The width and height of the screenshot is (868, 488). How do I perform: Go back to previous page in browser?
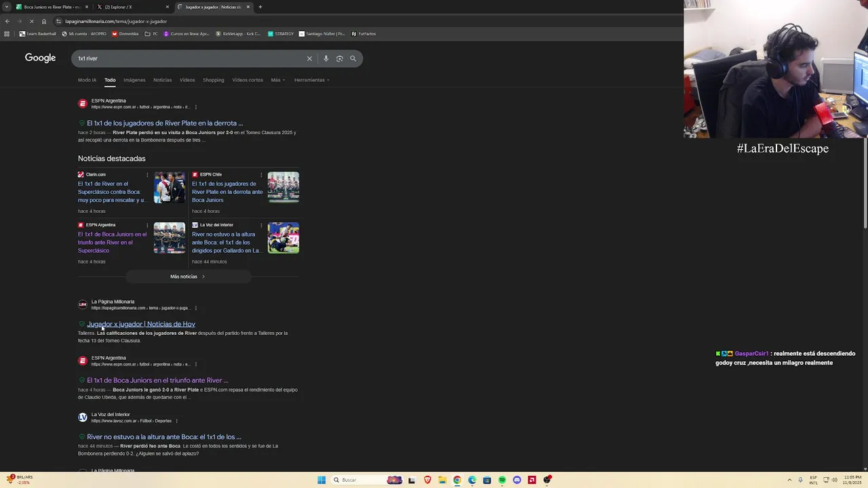7,21
